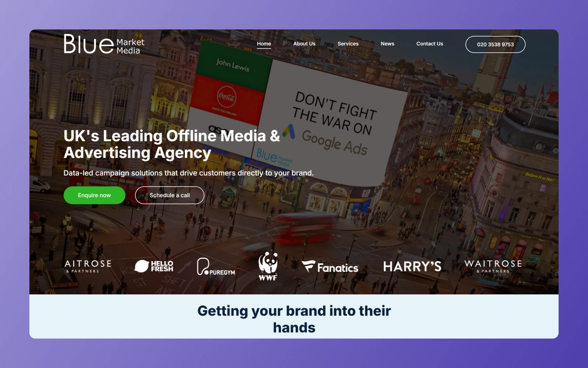The image size is (588, 368).
Task: Click the full Waitrose & Partners logo
Action: click(493, 266)
